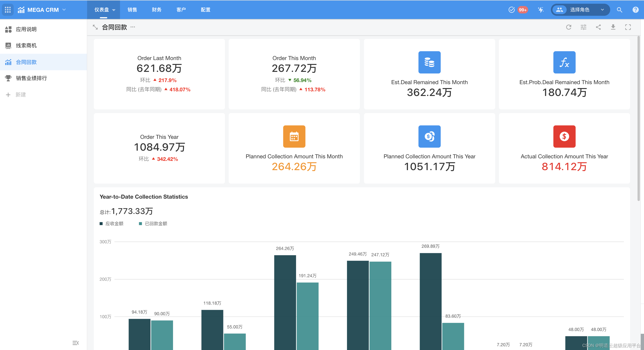Open the pending tasks checkmark icon
The width and height of the screenshot is (644, 350).
coord(511,10)
